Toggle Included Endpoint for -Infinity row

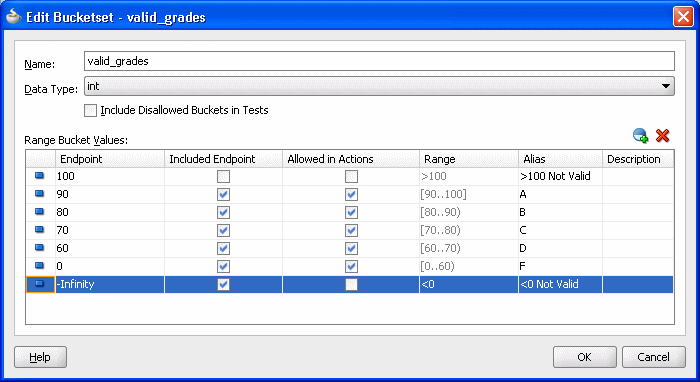click(x=223, y=284)
